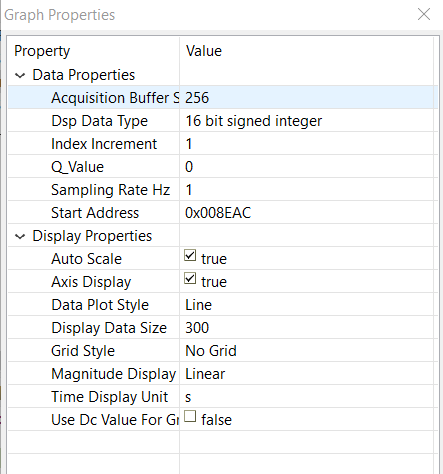The width and height of the screenshot is (443, 474).
Task: Click the Q_Value field showing 0
Action: [x=308, y=167]
